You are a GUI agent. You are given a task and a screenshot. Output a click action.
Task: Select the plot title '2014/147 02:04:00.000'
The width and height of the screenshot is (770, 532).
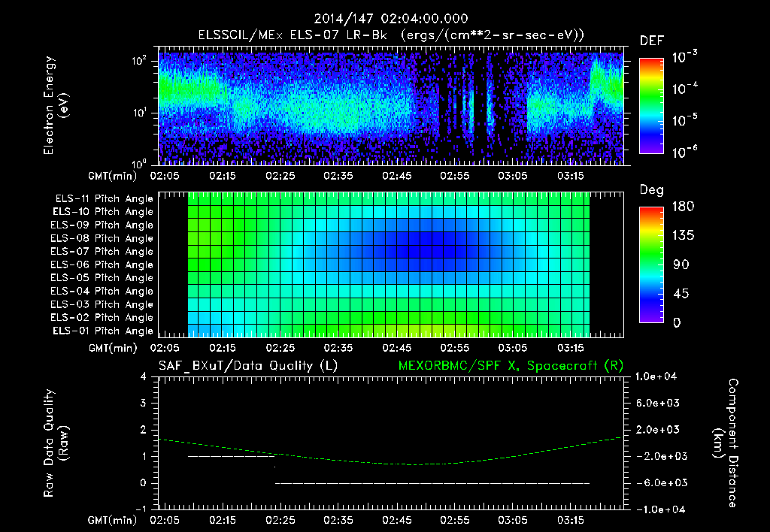(x=391, y=19)
